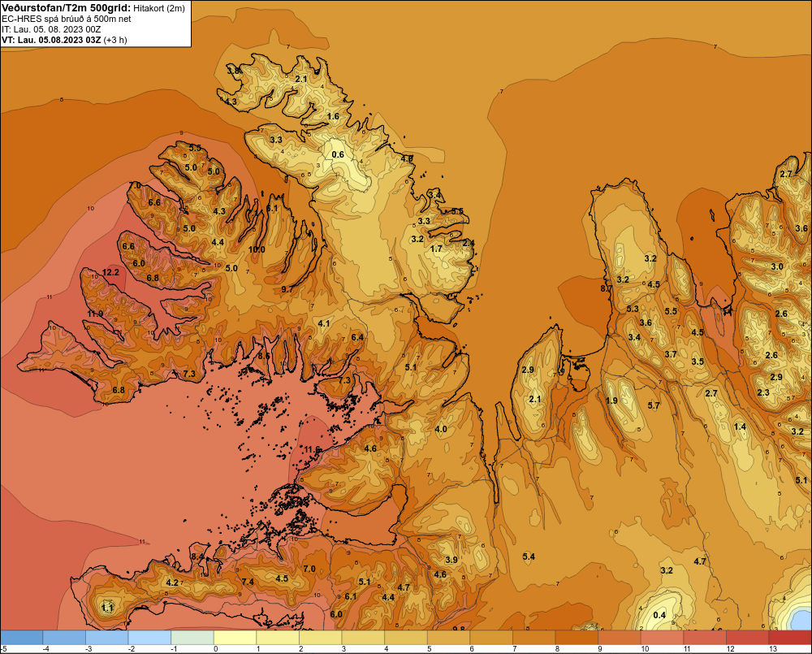Click the 1.7 temperature value
The image size is (812, 654).
click(437, 249)
